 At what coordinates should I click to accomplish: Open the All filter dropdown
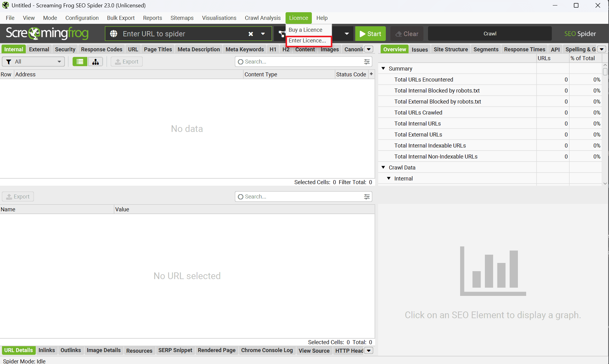(x=33, y=62)
